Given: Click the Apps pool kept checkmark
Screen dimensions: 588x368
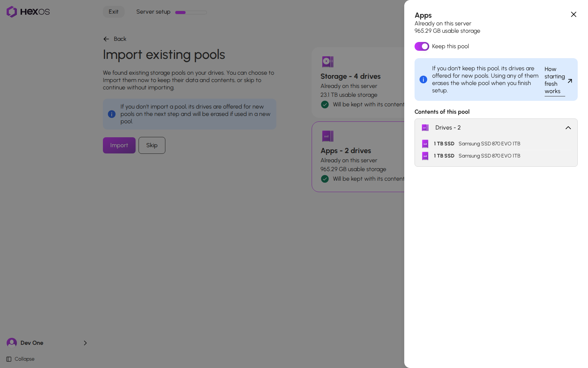Looking at the screenshot, I should 325,179.
